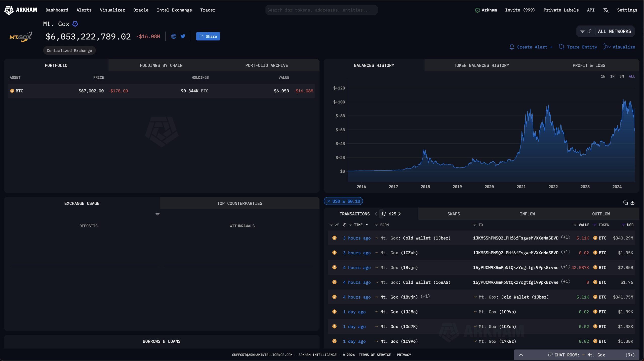Click the verified badge next to Mt. Gox
Image resolution: width=644 pixels, height=361 pixels.
coord(75,24)
